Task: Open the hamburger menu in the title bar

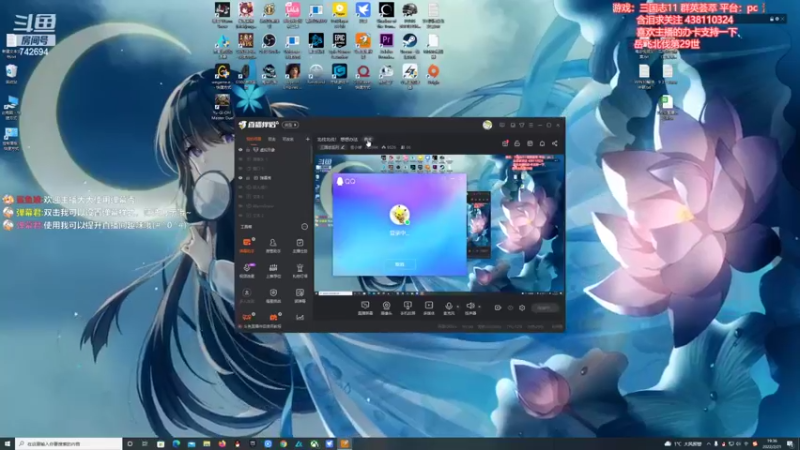Action: point(531,125)
